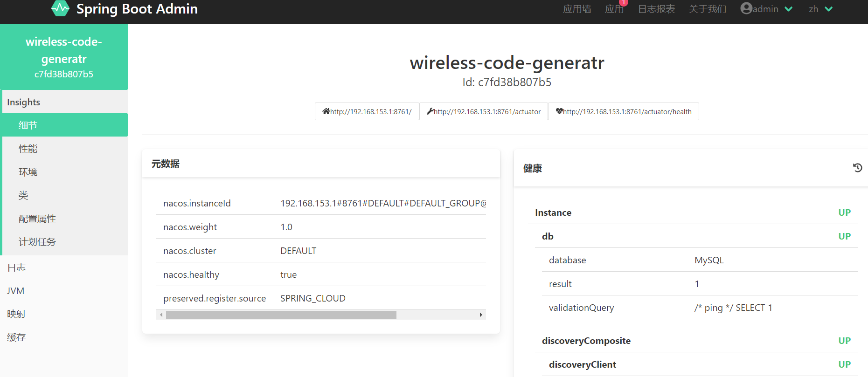
Task: Expand JVM sidebar section
Action: tap(64, 291)
